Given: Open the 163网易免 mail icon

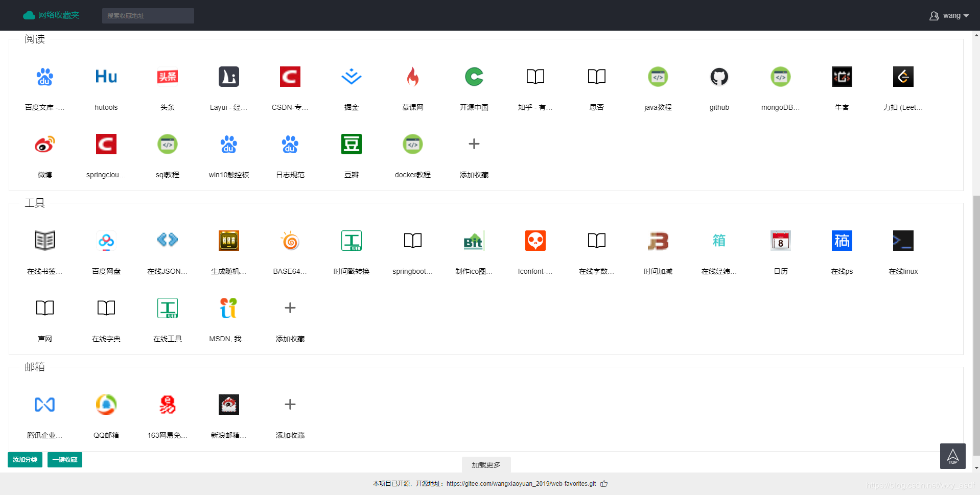Looking at the screenshot, I should click(x=168, y=405).
